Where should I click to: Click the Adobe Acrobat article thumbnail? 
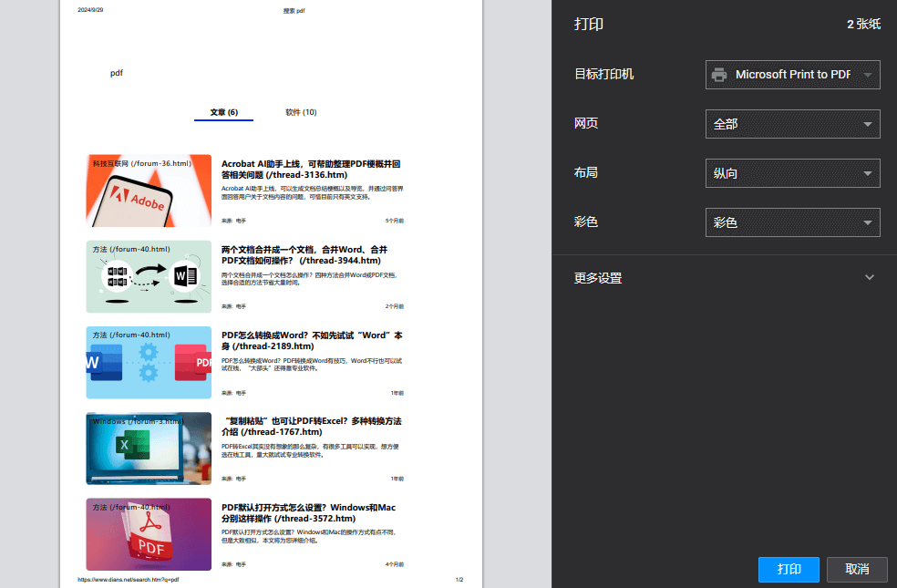point(149,191)
